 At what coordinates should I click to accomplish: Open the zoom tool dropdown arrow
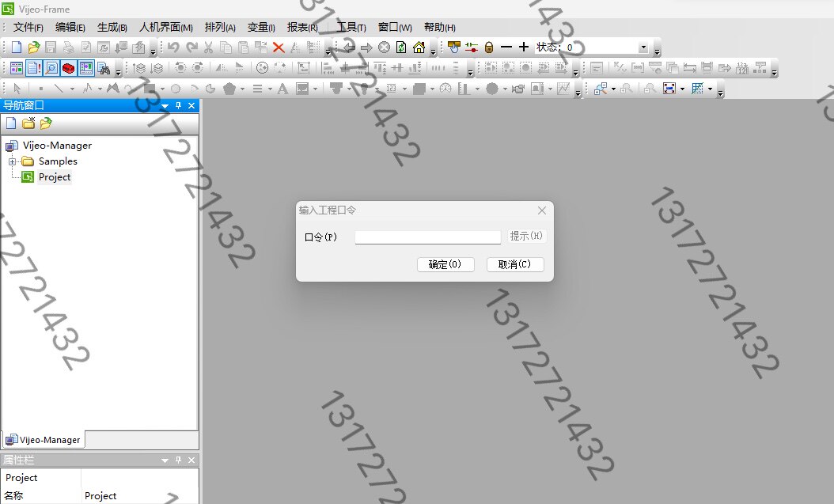coord(613,89)
